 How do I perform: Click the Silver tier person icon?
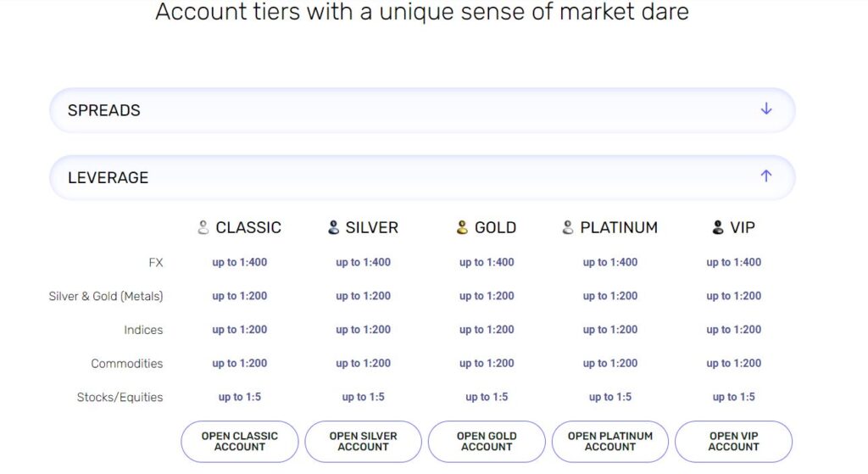point(333,227)
